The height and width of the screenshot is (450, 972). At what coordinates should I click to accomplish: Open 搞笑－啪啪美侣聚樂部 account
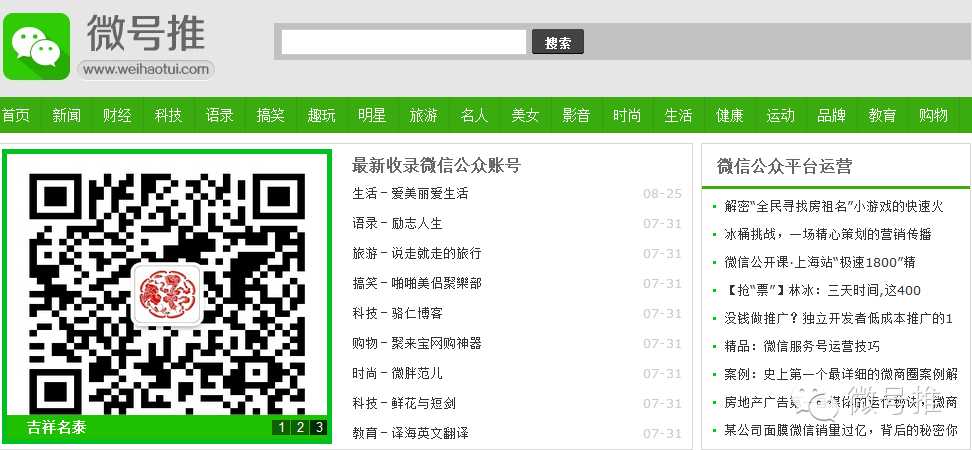417,283
